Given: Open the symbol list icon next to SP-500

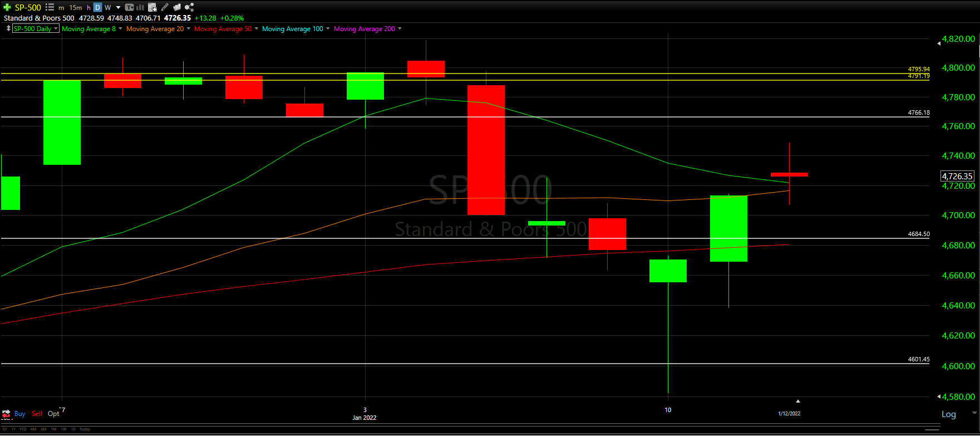Looking at the screenshot, I should click(50, 7).
